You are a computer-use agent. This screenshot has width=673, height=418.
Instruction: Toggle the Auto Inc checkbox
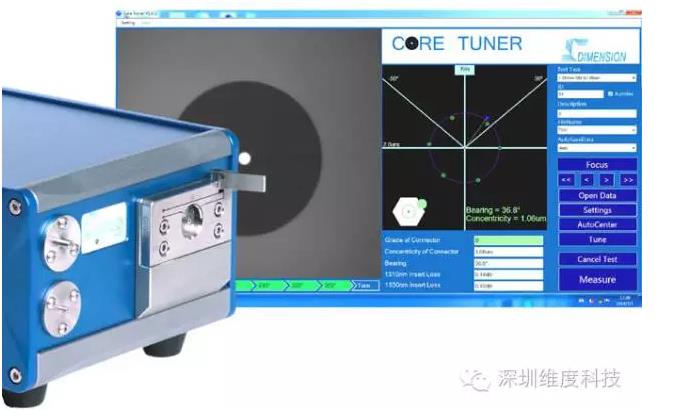[x=612, y=94]
